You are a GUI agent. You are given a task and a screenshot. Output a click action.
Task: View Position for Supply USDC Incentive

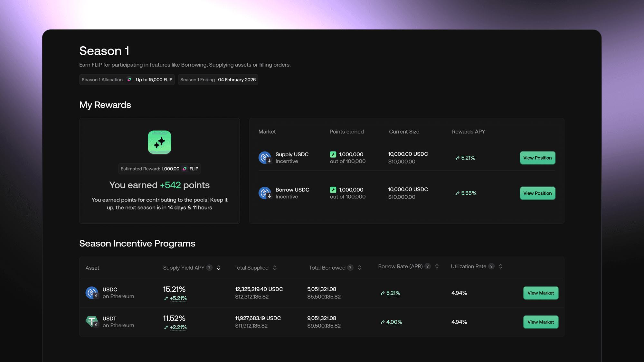pos(537,158)
